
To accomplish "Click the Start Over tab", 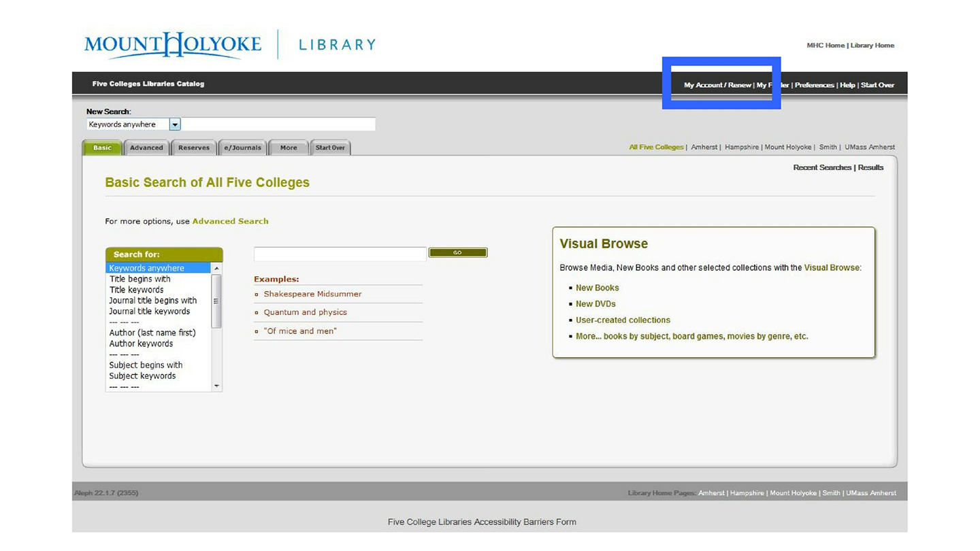I will 330,148.
